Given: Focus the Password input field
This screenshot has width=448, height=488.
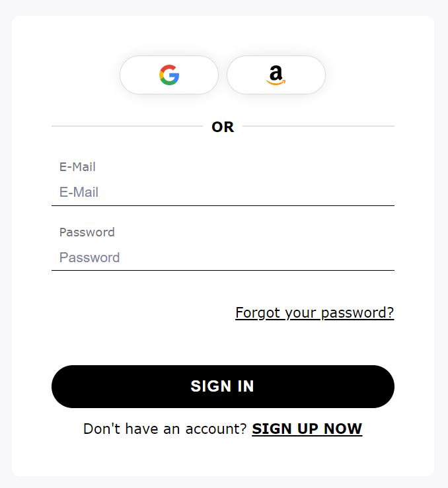Looking at the screenshot, I should click(x=223, y=258).
